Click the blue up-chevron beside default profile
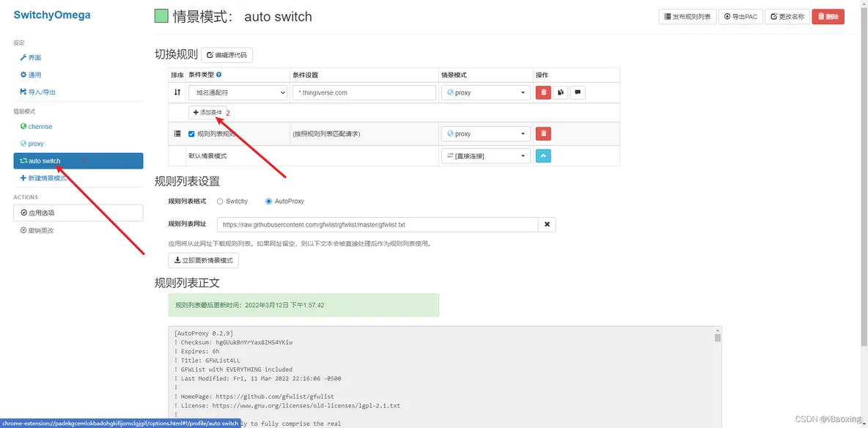 [543, 156]
